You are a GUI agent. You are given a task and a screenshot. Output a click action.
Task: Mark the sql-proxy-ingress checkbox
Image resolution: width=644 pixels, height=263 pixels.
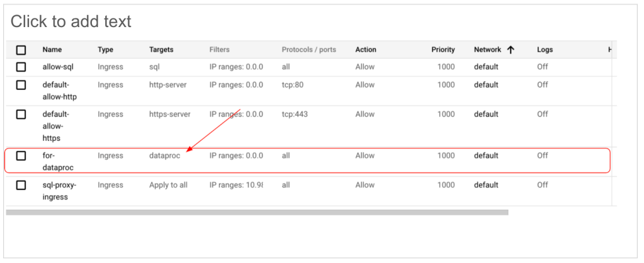21,186
